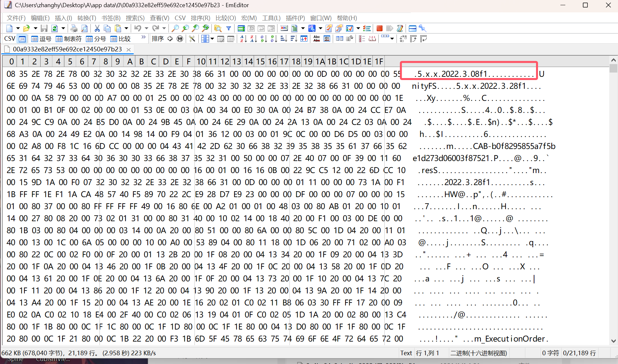Open the 搜索(S) menu
This screenshot has height=364, width=618.
click(135, 18)
